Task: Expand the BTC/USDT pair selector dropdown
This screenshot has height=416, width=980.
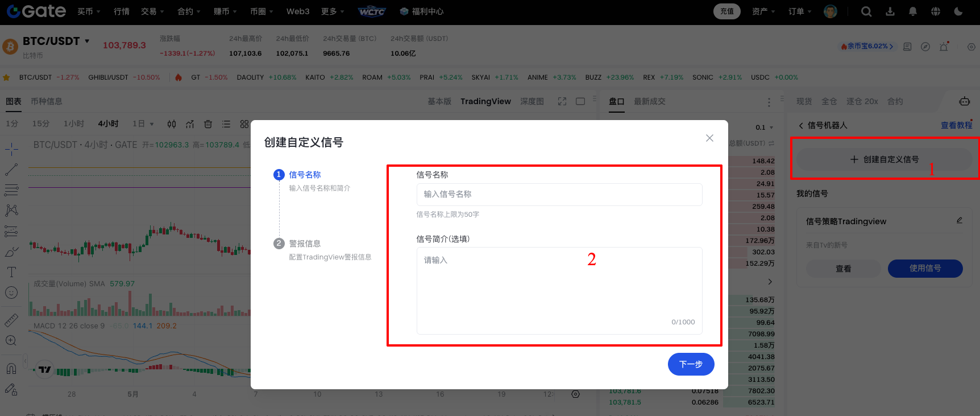Action: (87, 41)
